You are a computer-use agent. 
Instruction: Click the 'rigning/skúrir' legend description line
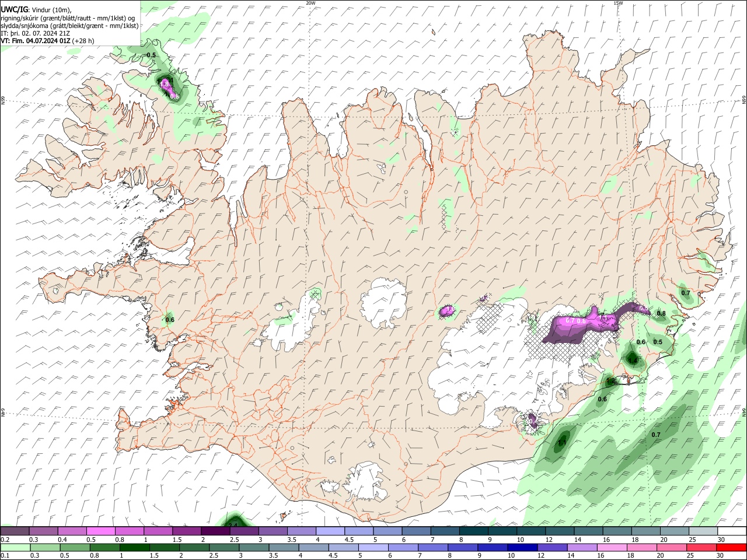coord(68,17)
